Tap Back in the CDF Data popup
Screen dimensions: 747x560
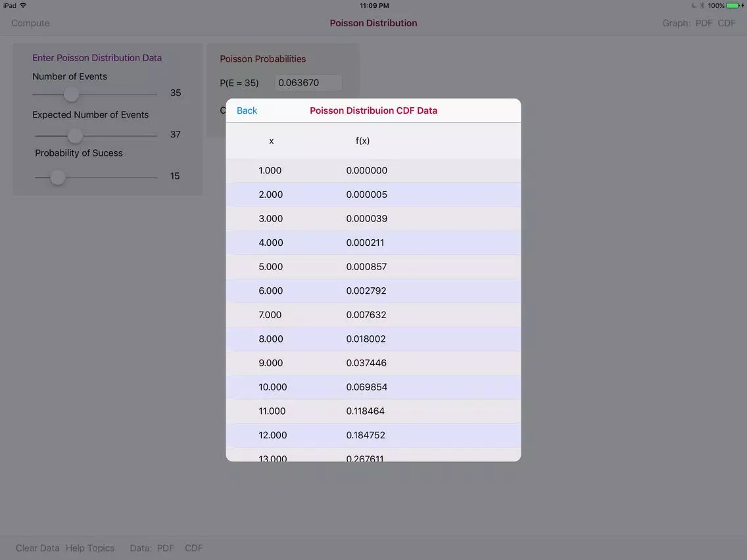tap(247, 110)
